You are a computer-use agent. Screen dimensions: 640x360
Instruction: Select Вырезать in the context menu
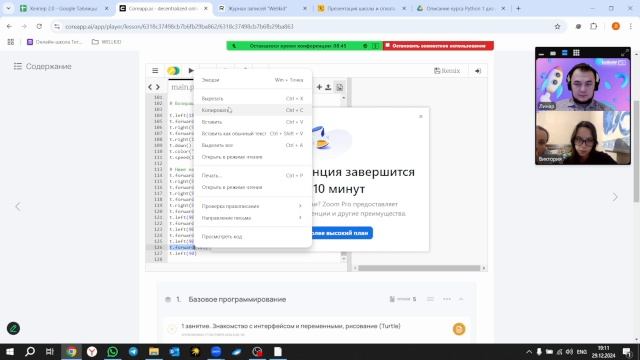click(253, 98)
